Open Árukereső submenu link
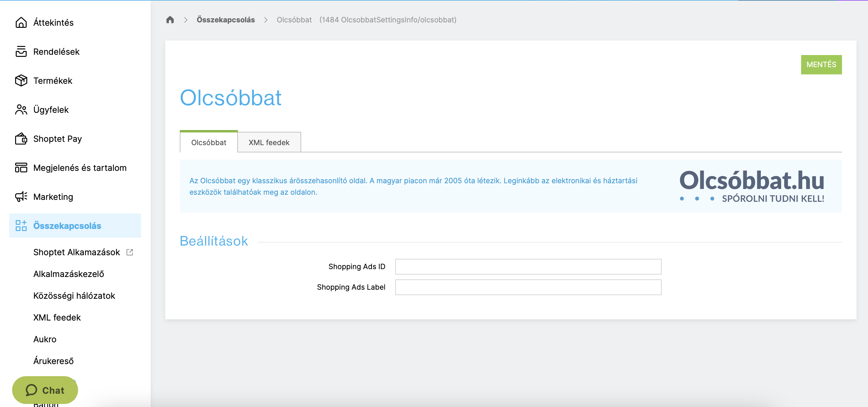The height and width of the screenshot is (407, 868). (x=53, y=361)
